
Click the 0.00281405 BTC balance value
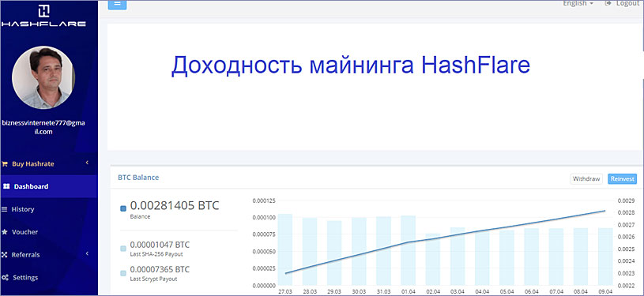(x=175, y=206)
